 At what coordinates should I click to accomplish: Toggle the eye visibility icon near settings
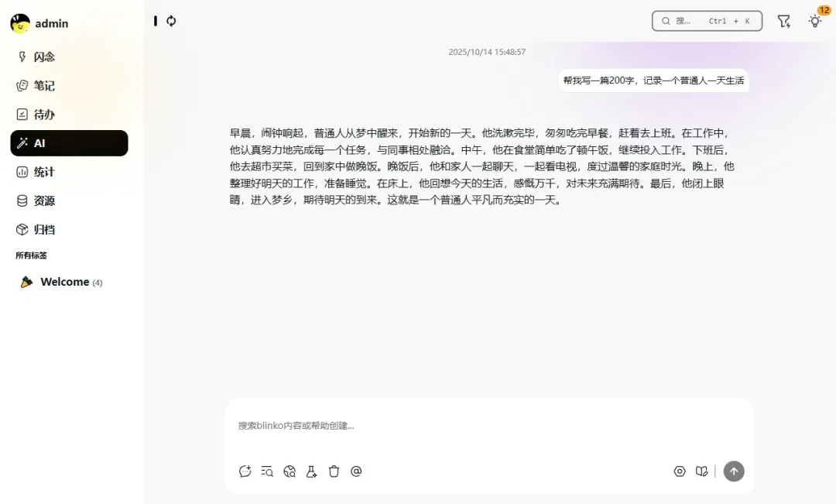680,471
